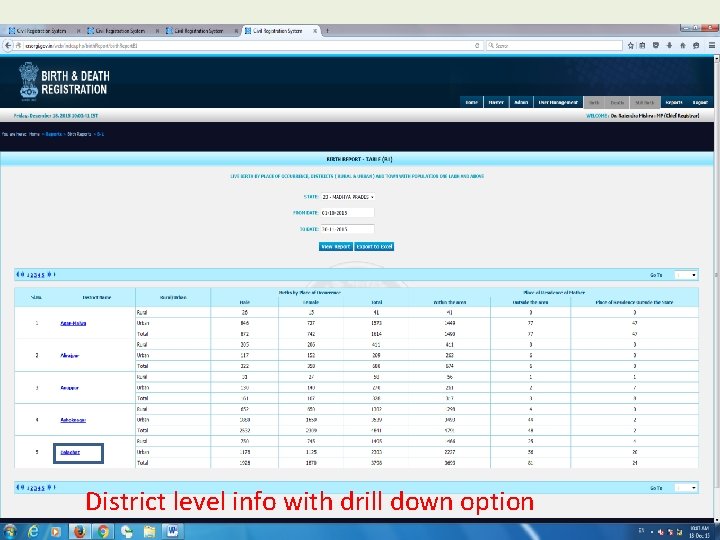Open Windows Media Player taskbar icon

coord(56,531)
